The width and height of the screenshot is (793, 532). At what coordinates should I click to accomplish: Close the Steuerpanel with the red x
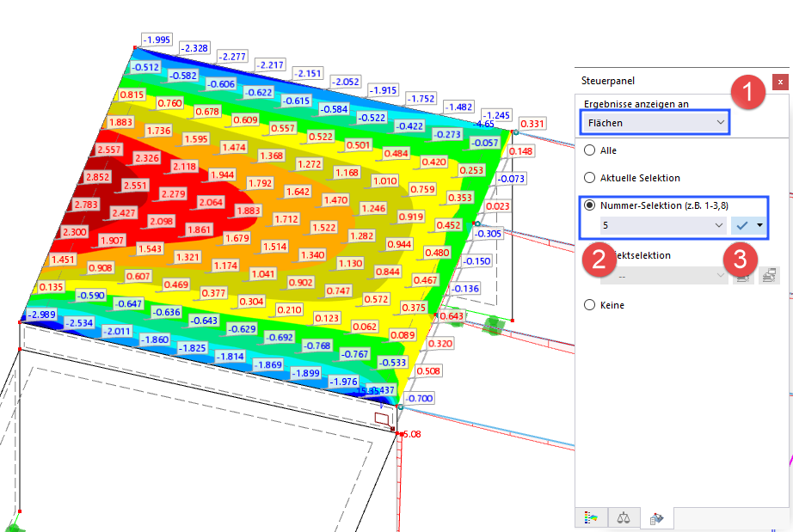[x=780, y=82]
